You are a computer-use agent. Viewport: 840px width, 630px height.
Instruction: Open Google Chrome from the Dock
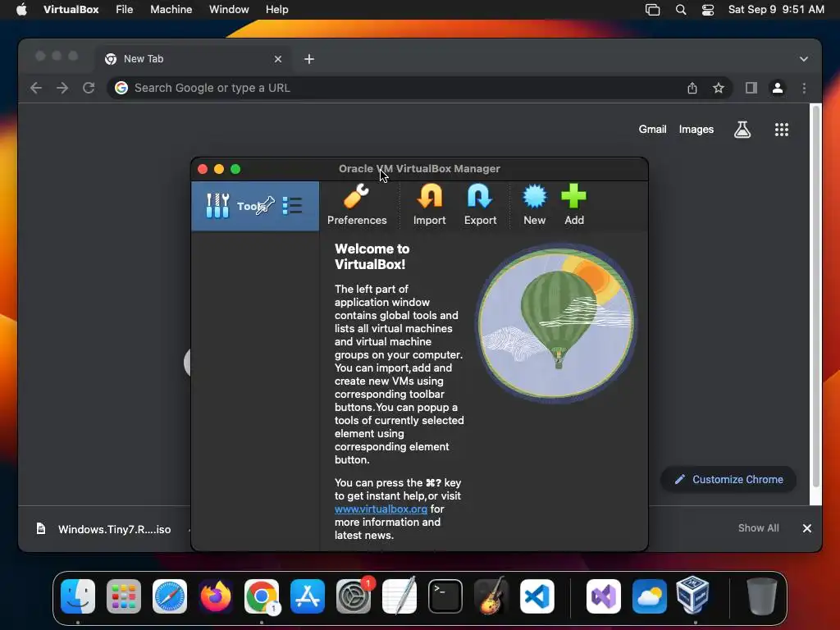pos(262,596)
